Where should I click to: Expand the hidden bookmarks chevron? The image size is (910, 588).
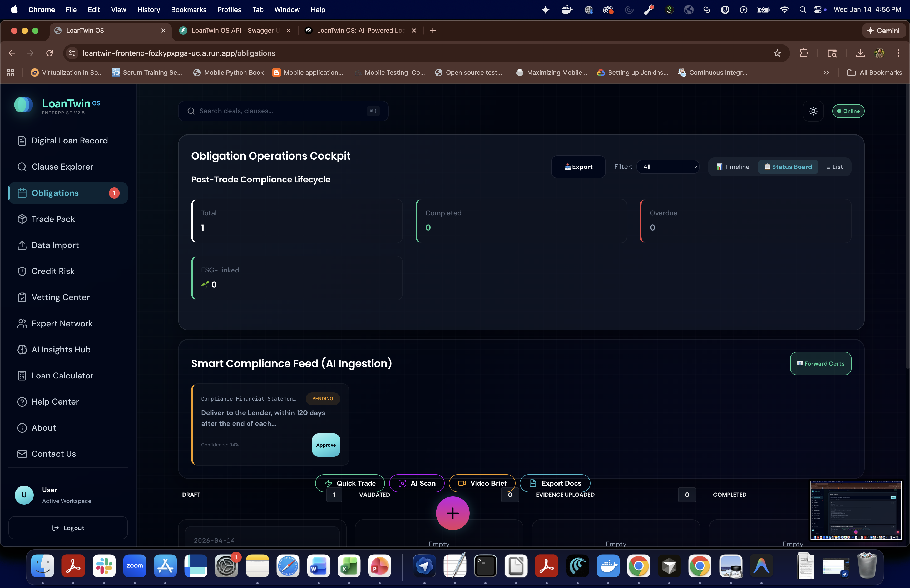click(x=826, y=73)
